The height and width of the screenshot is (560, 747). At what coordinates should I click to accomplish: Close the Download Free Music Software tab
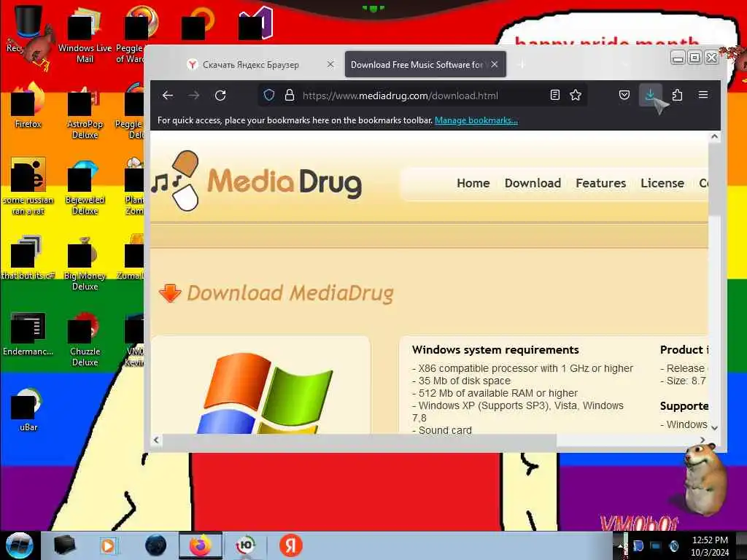coord(495,64)
